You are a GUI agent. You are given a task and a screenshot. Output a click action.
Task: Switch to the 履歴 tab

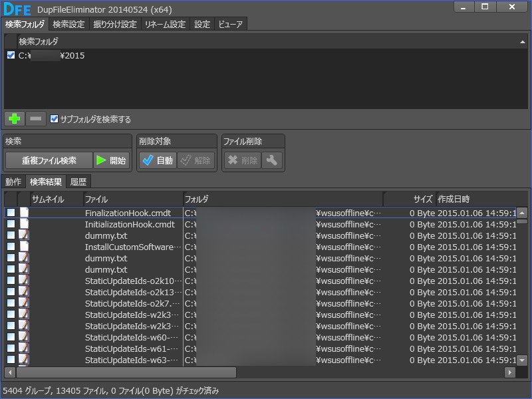click(x=79, y=180)
